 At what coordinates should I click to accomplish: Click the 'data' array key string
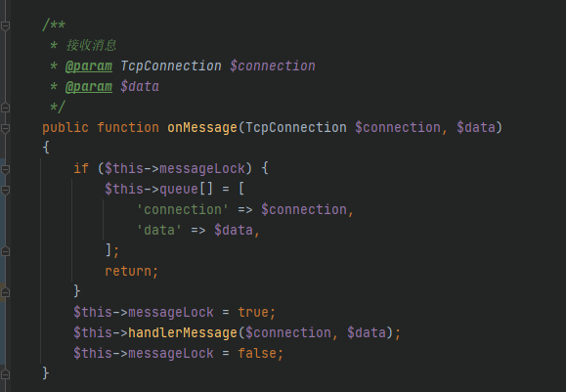(x=158, y=231)
